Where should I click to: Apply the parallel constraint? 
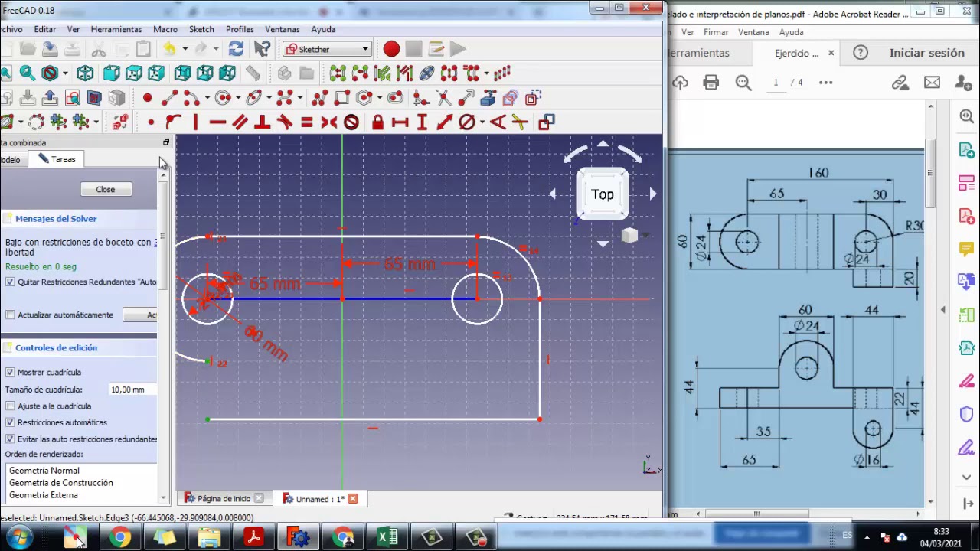[x=240, y=122]
